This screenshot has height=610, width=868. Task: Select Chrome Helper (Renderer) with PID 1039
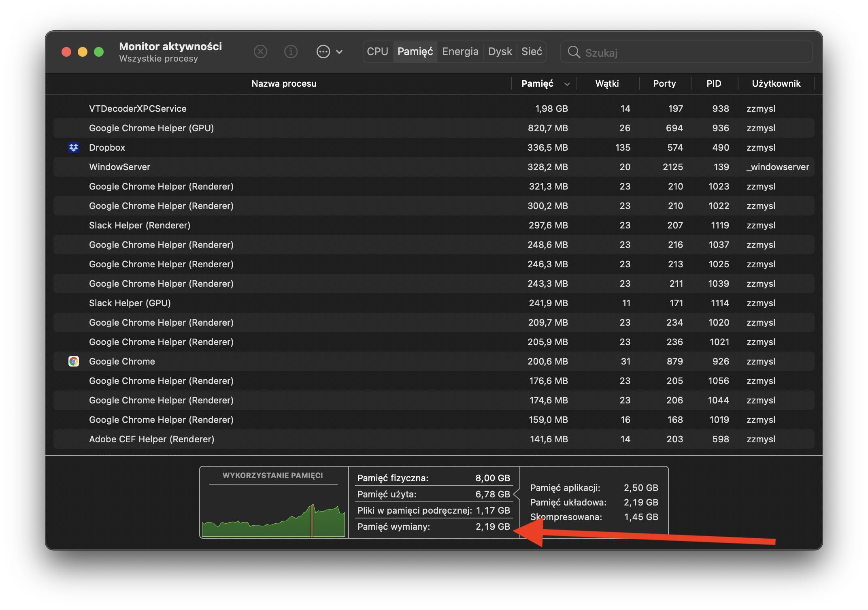pyautogui.click(x=434, y=284)
